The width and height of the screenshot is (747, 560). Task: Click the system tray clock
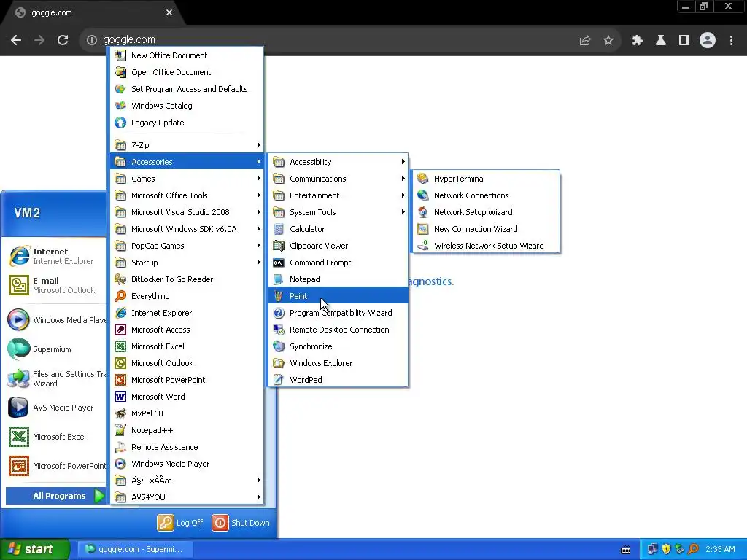click(720, 549)
